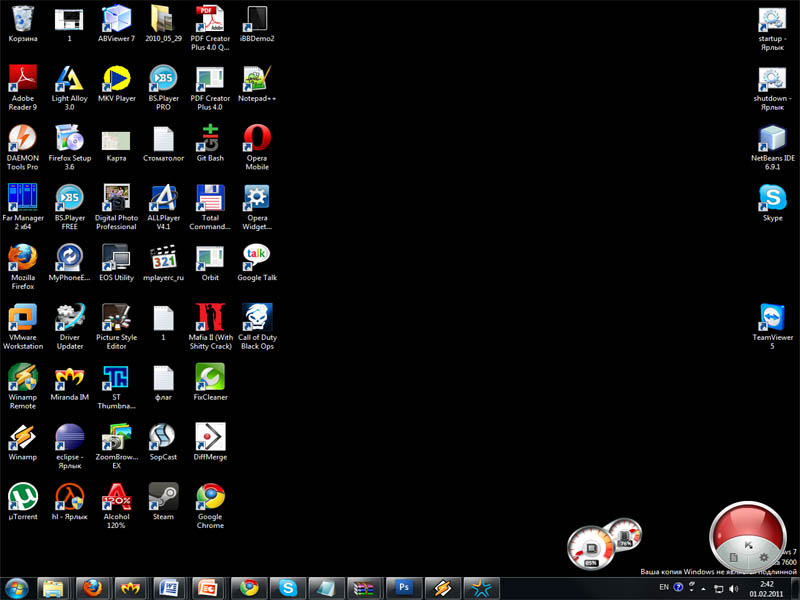Open the network icon in system tray

[x=718, y=588]
